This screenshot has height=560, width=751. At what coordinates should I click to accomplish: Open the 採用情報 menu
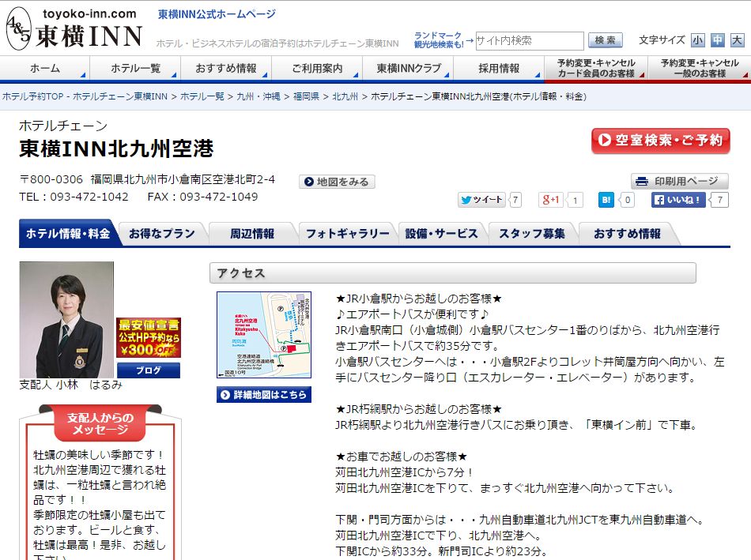click(499, 69)
